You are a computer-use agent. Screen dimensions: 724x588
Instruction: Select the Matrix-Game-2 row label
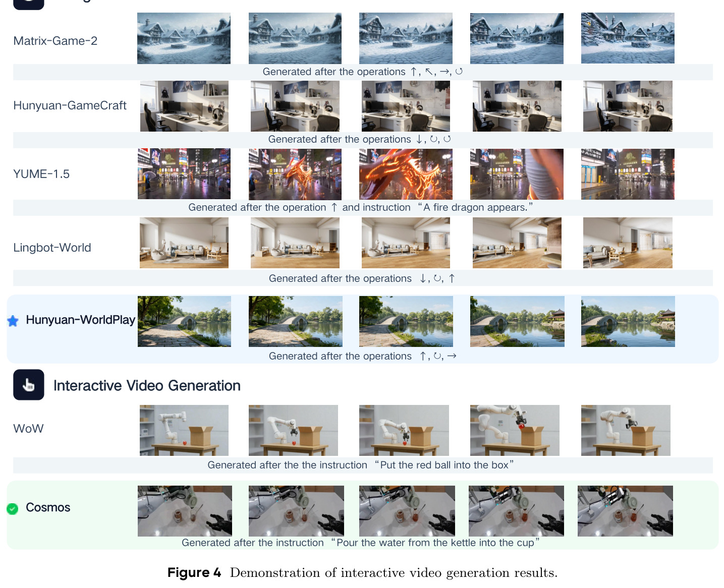pyautogui.click(x=55, y=41)
